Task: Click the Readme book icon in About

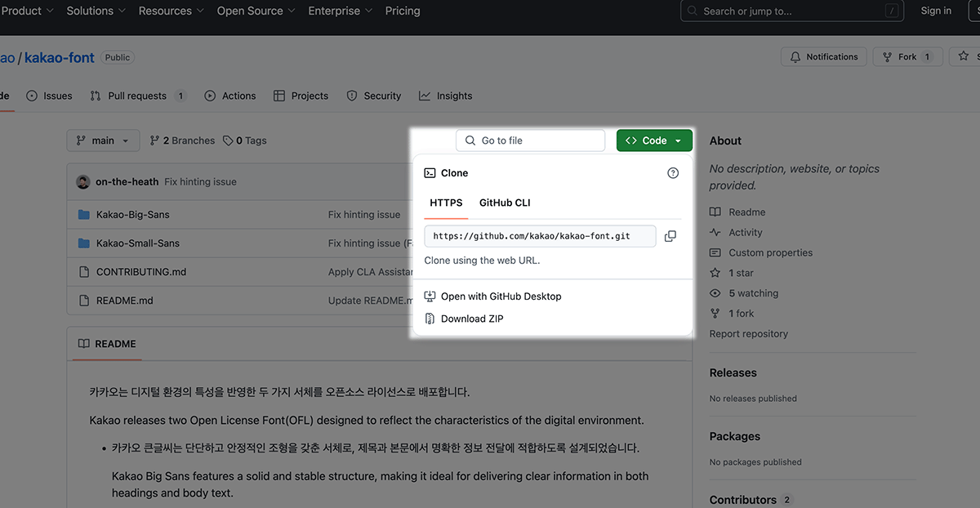Action: (x=715, y=212)
